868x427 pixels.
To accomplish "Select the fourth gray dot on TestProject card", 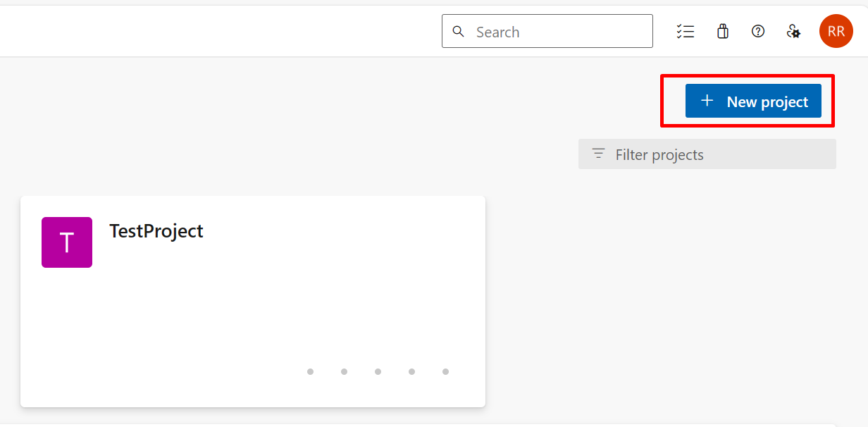I will 411,371.
